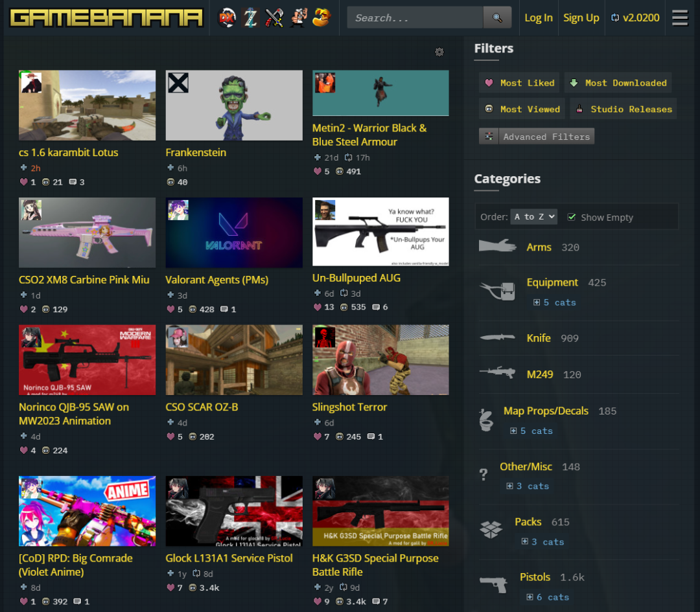Open the GameBanana logo home link
Screen dimensions: 700x612
click(x=106, y=18)
